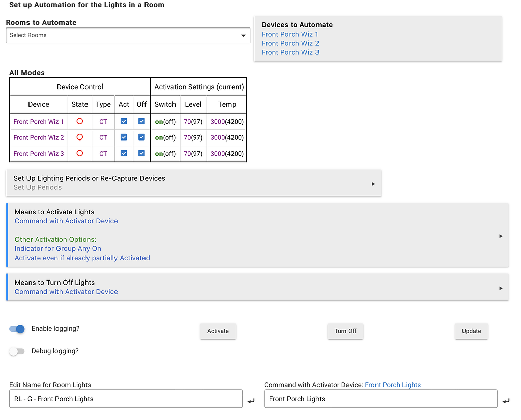Click the red state circle for Front Porch Wiz 1
Screen dimensions: 521x420
point(79,121)
